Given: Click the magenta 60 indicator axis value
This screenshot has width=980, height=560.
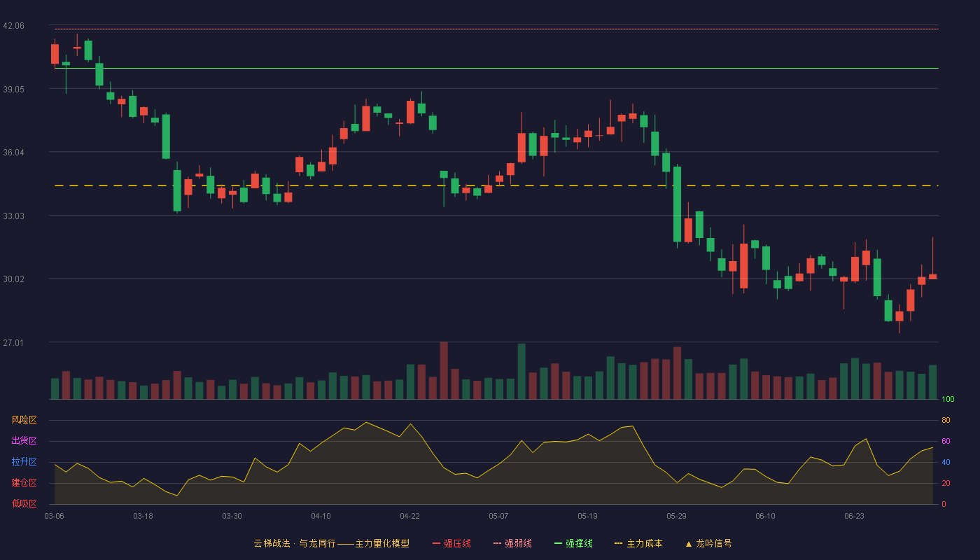Looking at the screenshot, I should [946, 442].
